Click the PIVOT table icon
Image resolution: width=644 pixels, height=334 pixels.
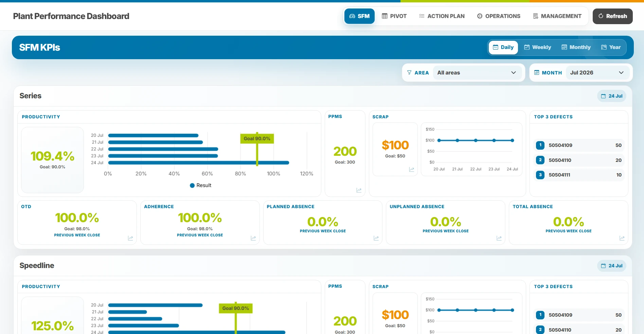point(384,16)
